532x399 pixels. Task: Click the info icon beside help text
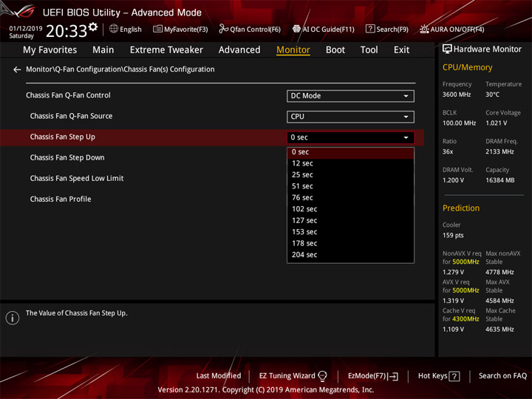point(13,318)
